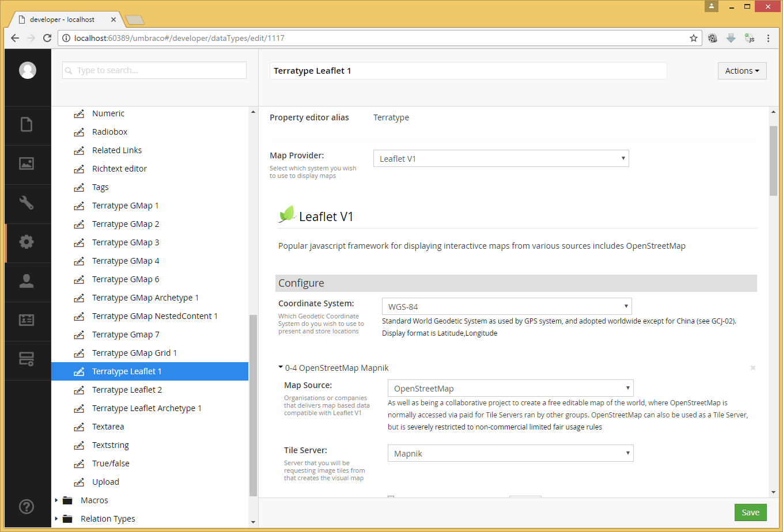Open the Users section icon
Screen dimensions: 783x532
27,281
